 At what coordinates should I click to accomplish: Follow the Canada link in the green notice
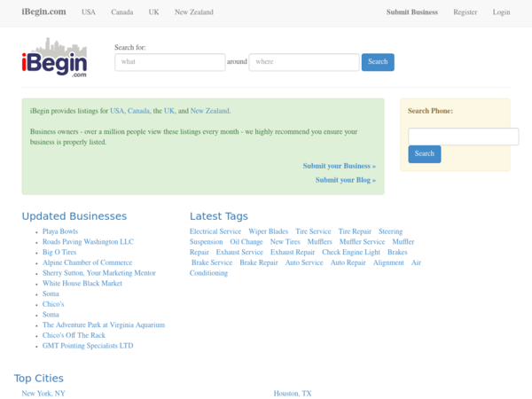click(138, 111)
